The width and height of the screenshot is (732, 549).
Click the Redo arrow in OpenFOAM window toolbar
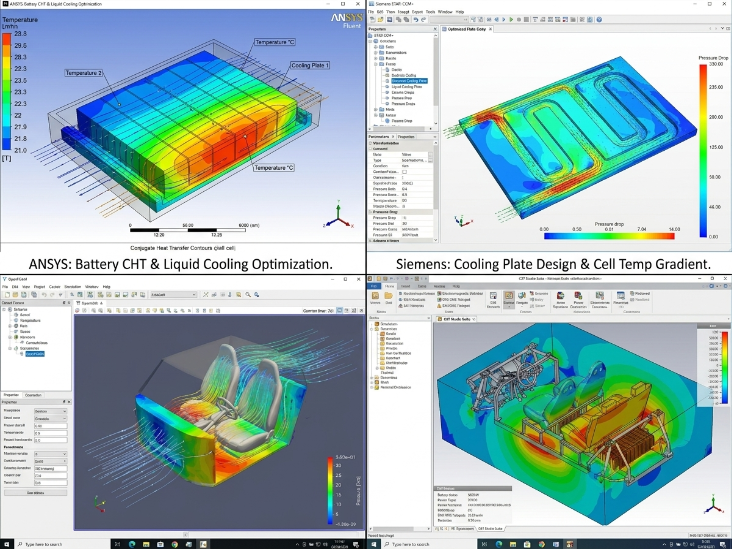coord(52,295)
